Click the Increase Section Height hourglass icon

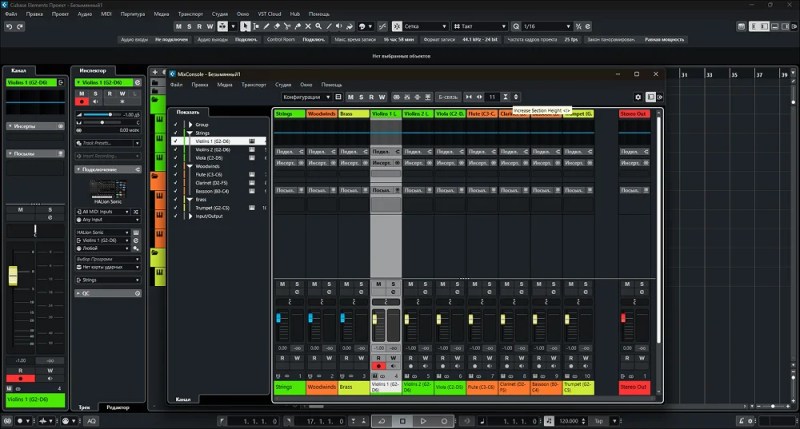pyautogui.click(x=505, y=97)
